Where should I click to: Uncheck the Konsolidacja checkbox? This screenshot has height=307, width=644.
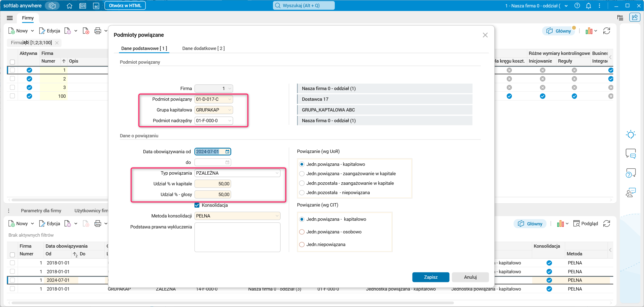pos(197,205)
